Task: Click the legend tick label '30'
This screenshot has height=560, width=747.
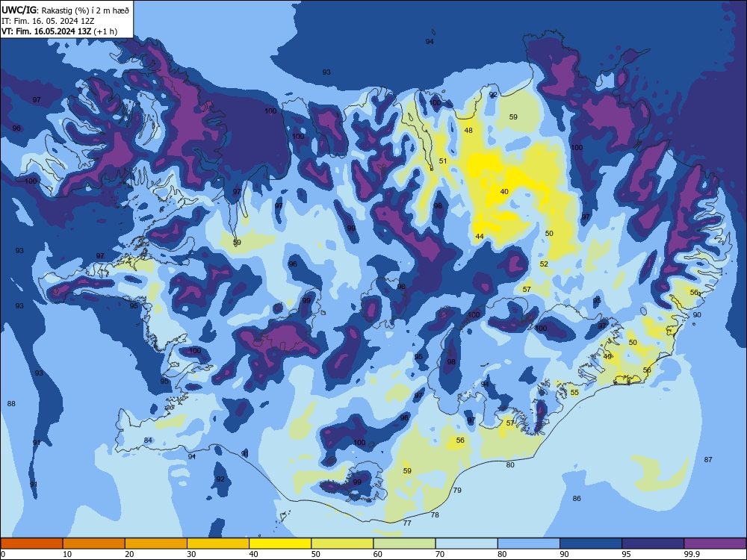Action: click(191, 554)
